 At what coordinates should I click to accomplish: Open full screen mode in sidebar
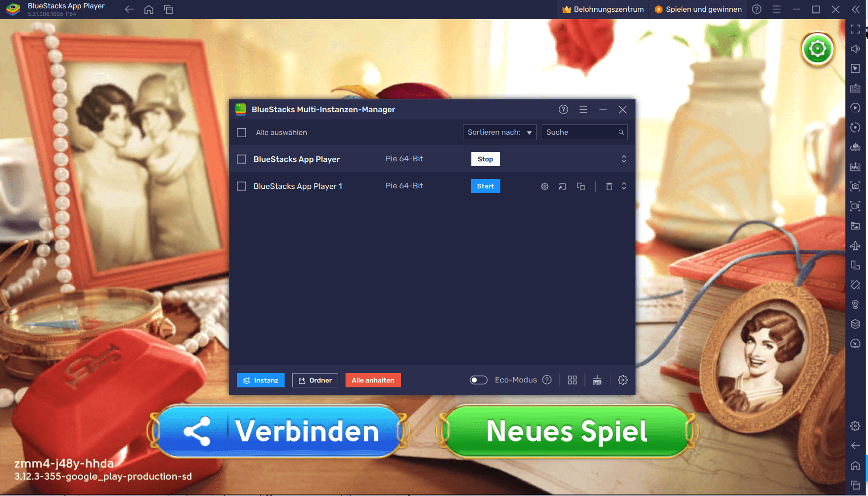(855, 29)
